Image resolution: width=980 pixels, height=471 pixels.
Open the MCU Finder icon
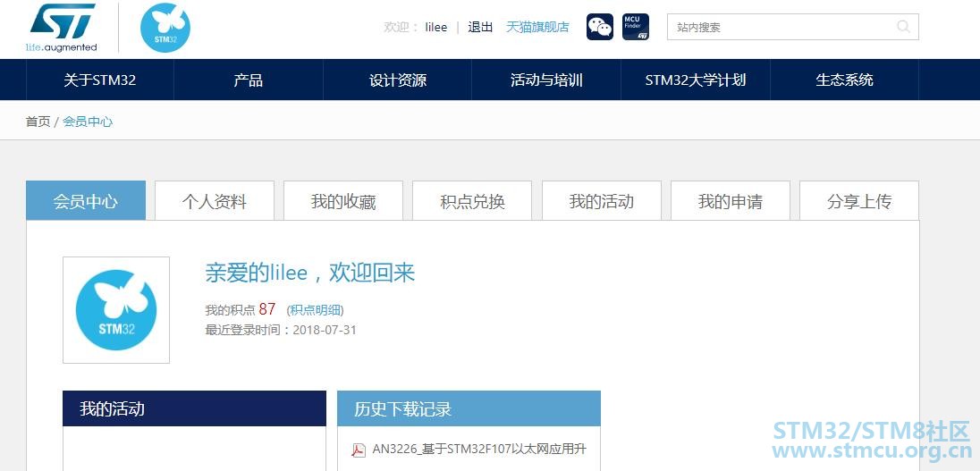pyautogui.click(x=636, y=27)
